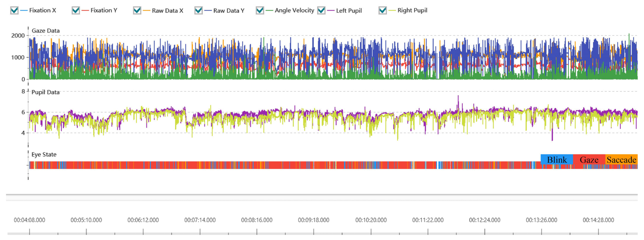The height and width of the screenshot is (240, 644).
Task: Click the Fixation X legend label
Action: tap(43, 11)
